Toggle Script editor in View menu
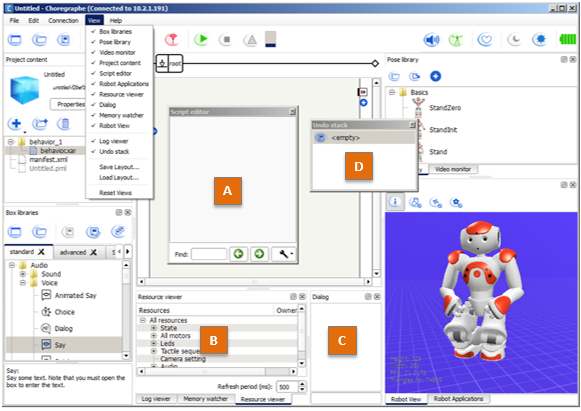Screen dimensions: 581x411 (119, 73)
